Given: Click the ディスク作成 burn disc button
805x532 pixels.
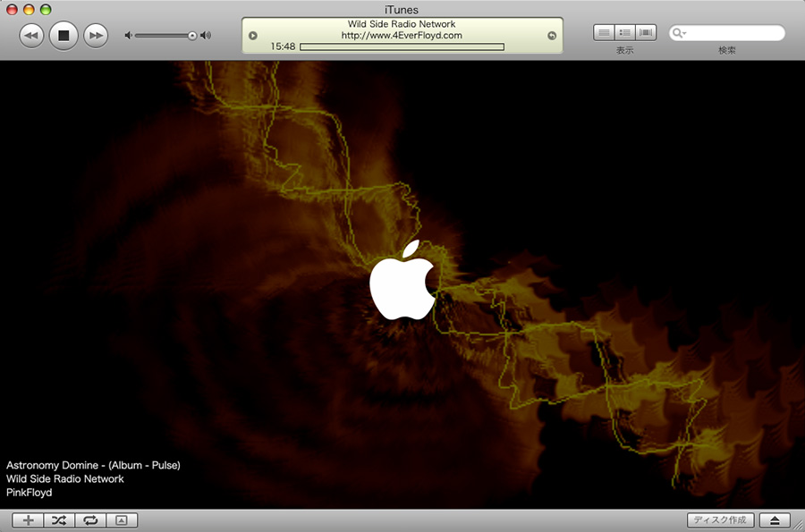Looking at the screenshot, I should [720, 520].
